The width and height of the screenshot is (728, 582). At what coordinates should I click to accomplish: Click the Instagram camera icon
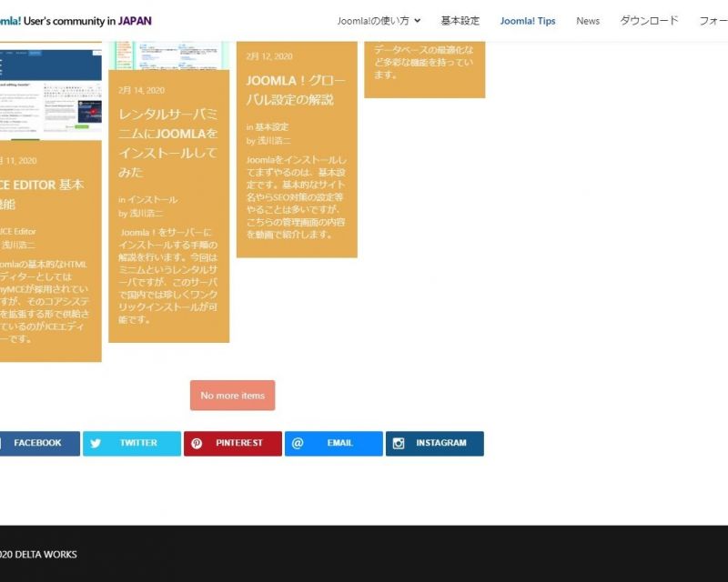399,444
